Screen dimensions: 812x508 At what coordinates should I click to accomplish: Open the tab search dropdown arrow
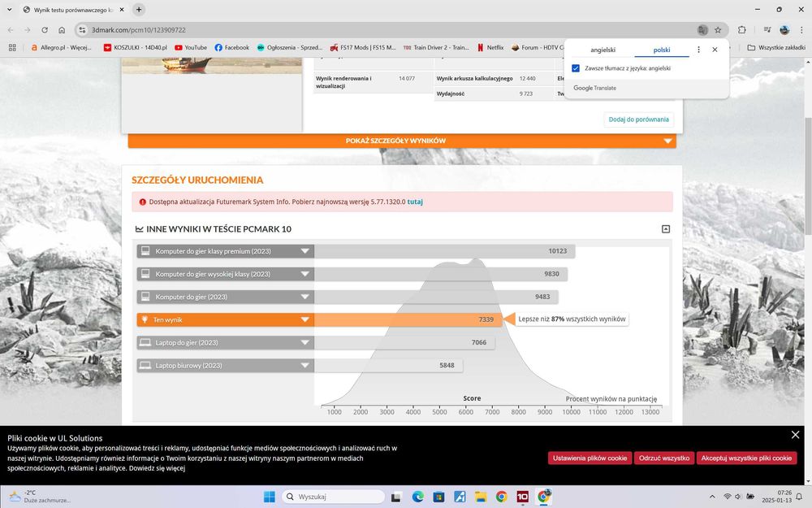tap(9, 9)
